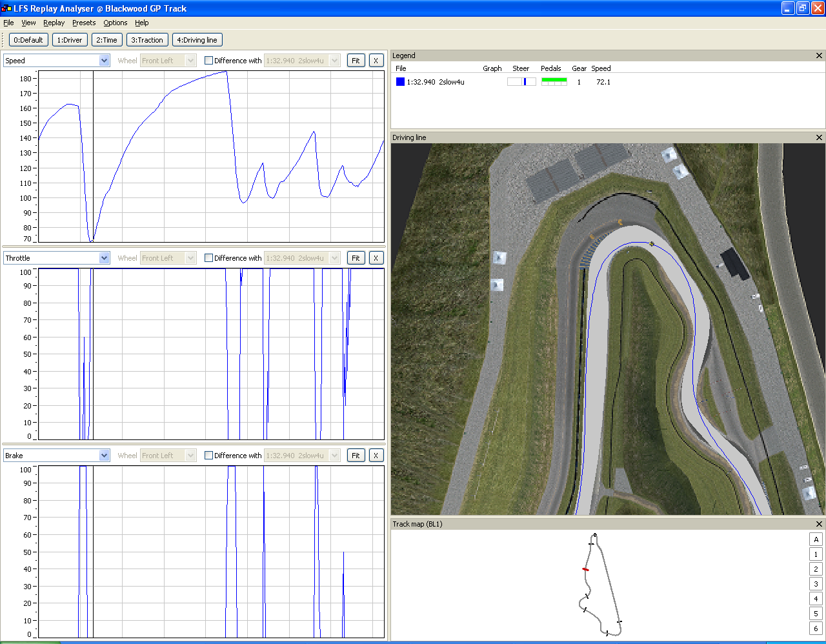Close the Track map panel
826x644 pixels.
[819, 524]
